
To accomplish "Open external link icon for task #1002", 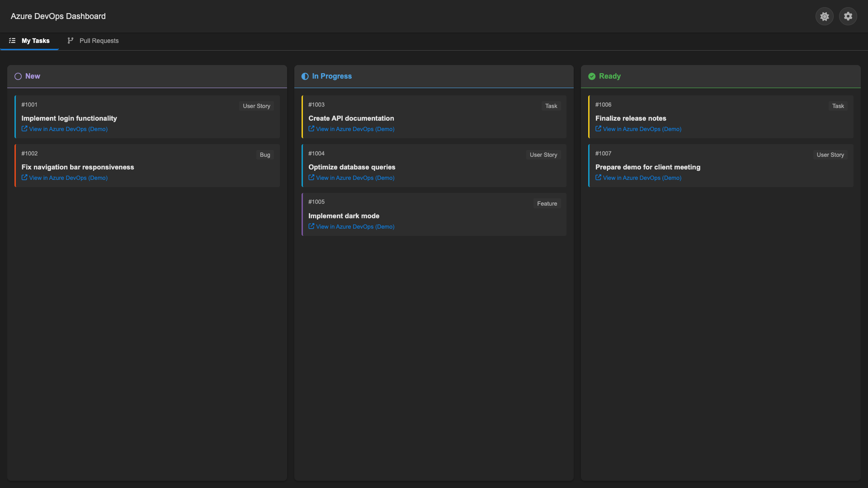I will 24,178.
